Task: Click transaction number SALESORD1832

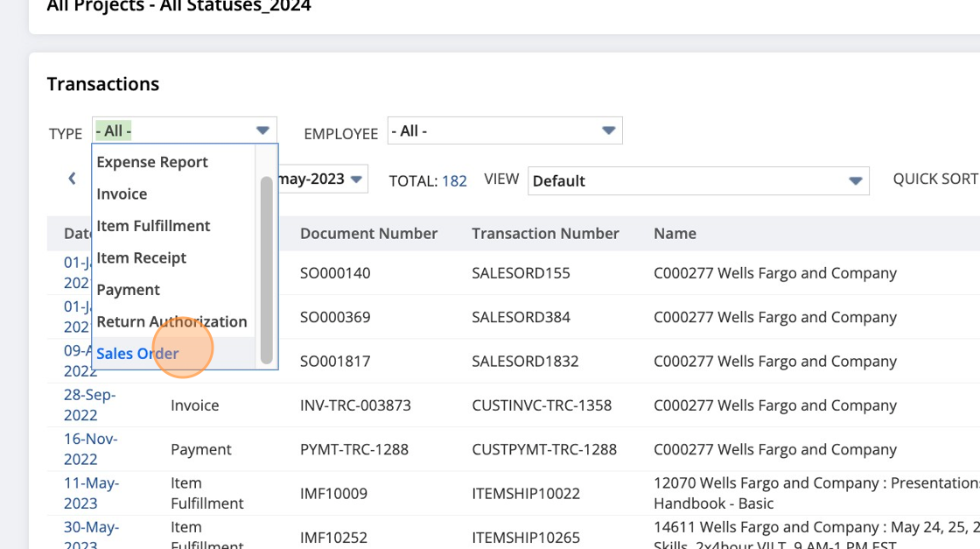Action: (x=525, y=362)
